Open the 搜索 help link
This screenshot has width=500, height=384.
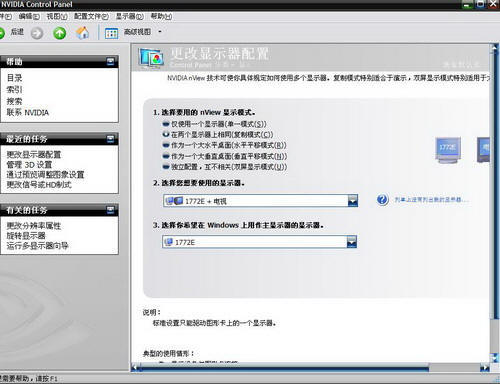[14, 101]
